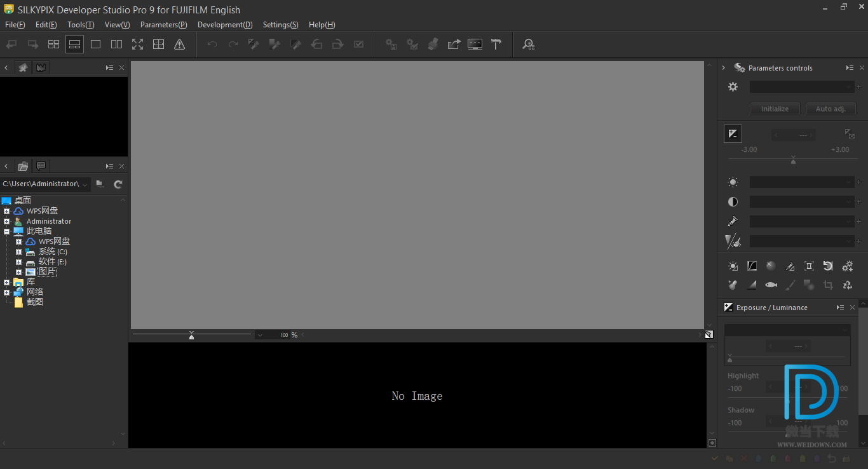Open the image search magnifier tool

click(x=528, y=44)
